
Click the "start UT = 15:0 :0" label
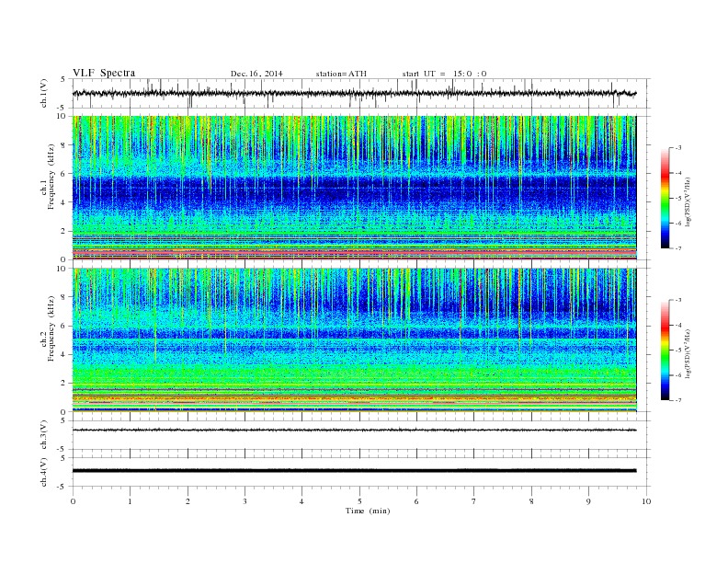coord(444,74)
